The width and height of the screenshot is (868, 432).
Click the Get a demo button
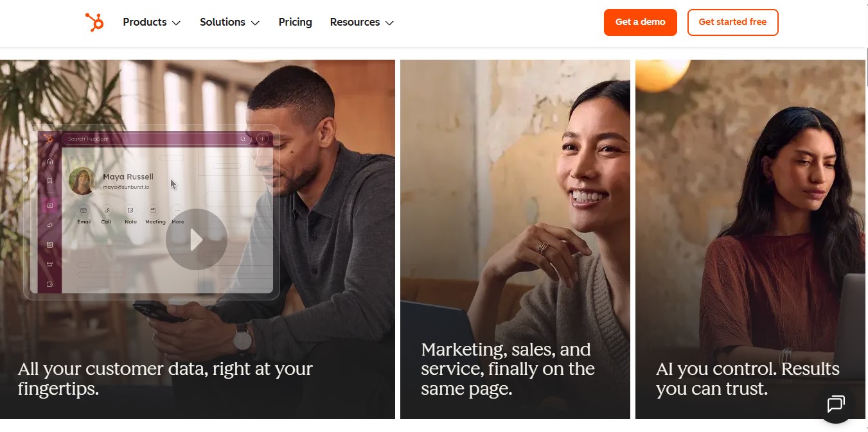point(641,22)
